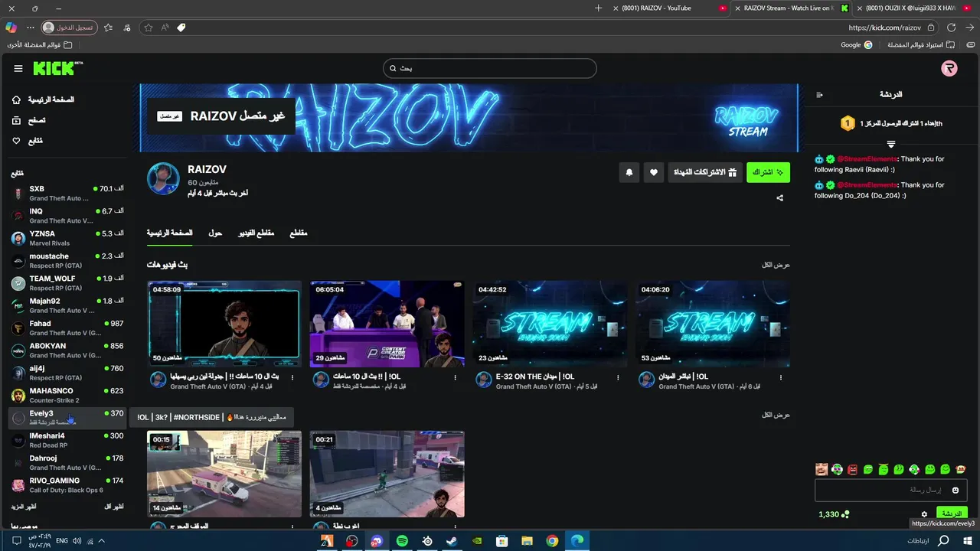Click the Kick search field
980x551 pixels.
pyautogui.click(x=489, y=68)
